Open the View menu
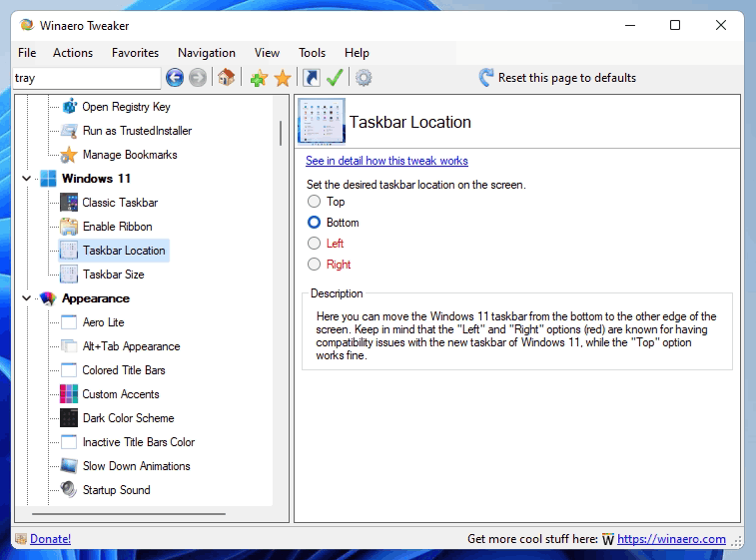756x560 pixels. 267,53
